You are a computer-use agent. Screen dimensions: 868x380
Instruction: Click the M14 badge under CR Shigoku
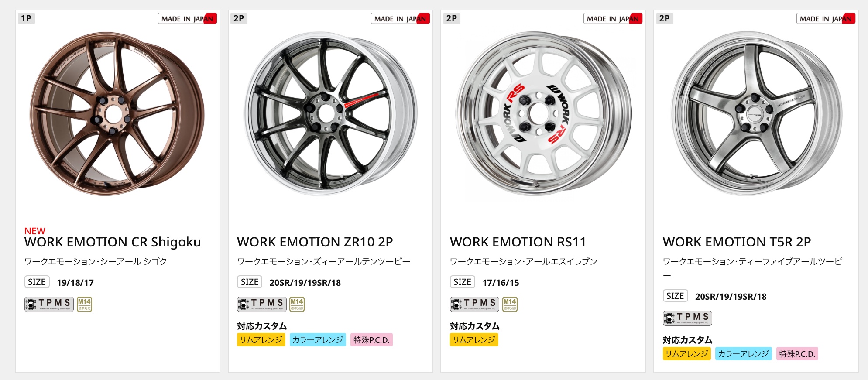[84, 304]
